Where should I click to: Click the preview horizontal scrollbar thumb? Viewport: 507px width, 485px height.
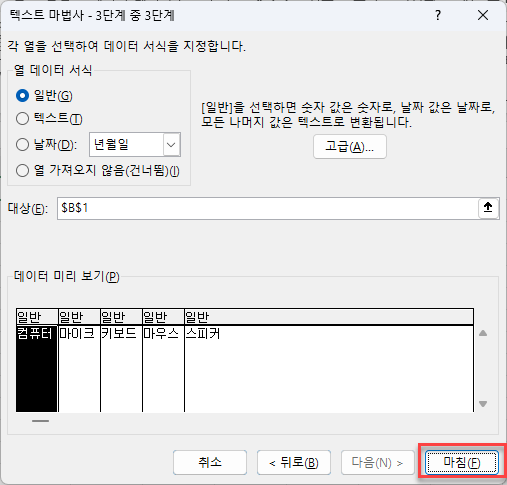[x=40, y=421]
